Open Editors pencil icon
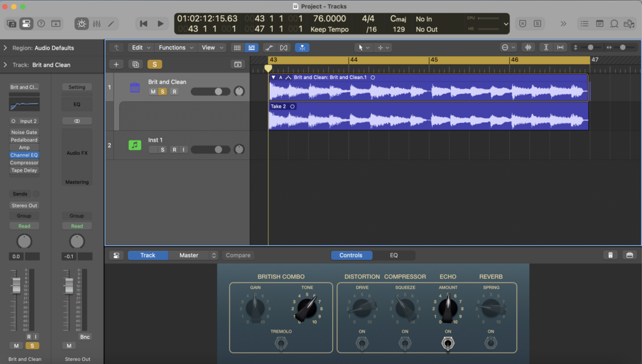This screenshot has width=642, height=364. 111,24
